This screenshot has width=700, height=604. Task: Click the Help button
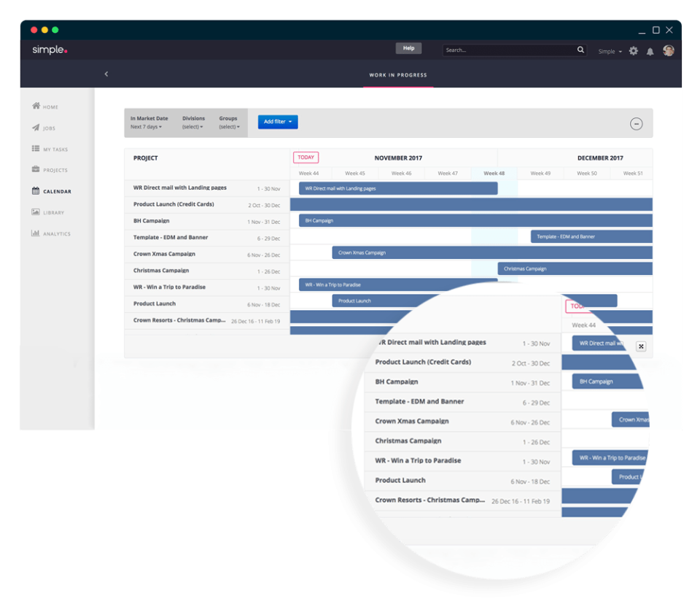click(x=408, y=48)
